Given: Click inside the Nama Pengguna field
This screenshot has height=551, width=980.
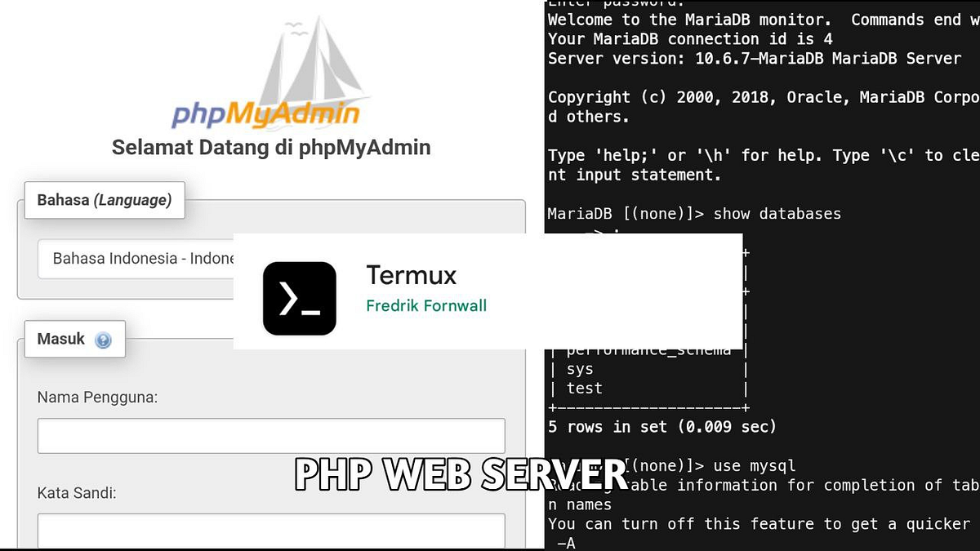Looking at the screenshot, I should click(270, 435).
